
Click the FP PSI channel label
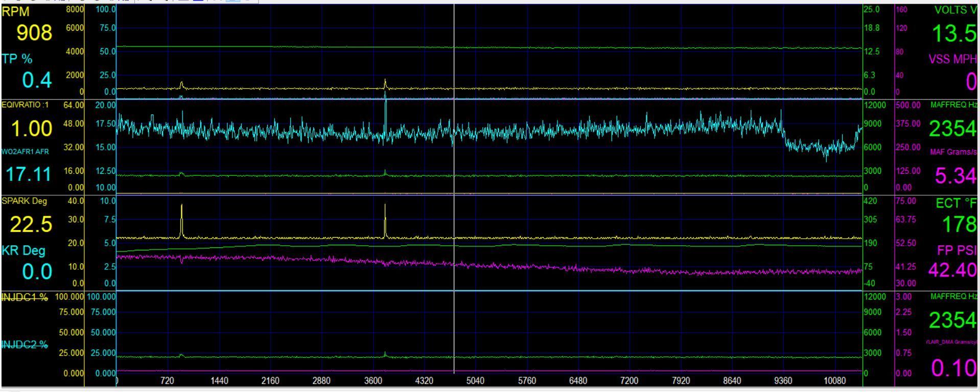point(956,250)
